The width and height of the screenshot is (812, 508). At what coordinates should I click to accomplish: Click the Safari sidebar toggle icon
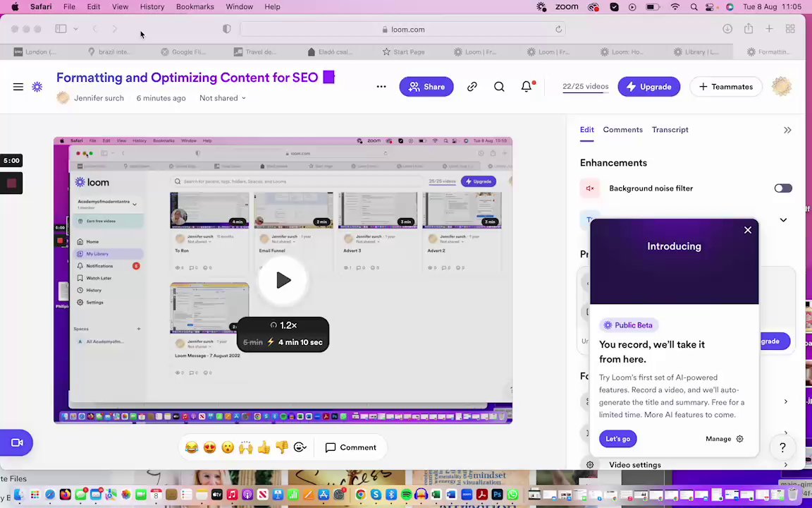(x=61, y=29)
